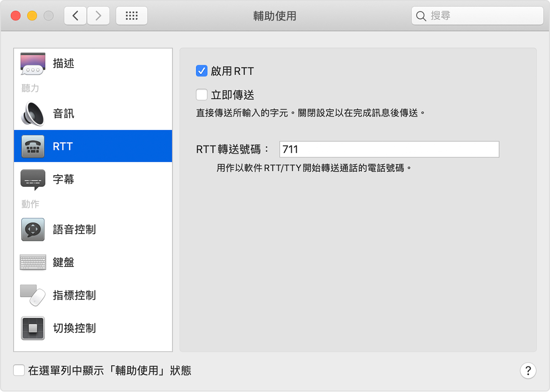
Task: Select the 切換控制 icon
Action: tap(33, 328)
